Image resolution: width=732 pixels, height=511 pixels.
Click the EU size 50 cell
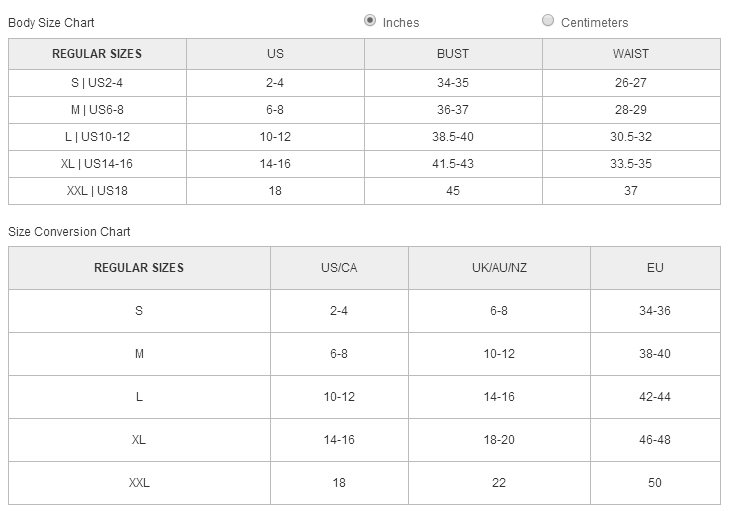tap(655, 483)
